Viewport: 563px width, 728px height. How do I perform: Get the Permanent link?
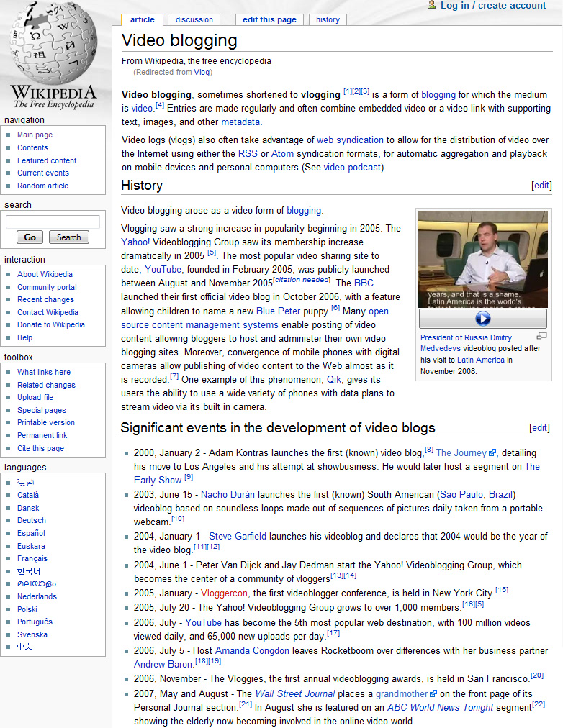click(42, 435)
